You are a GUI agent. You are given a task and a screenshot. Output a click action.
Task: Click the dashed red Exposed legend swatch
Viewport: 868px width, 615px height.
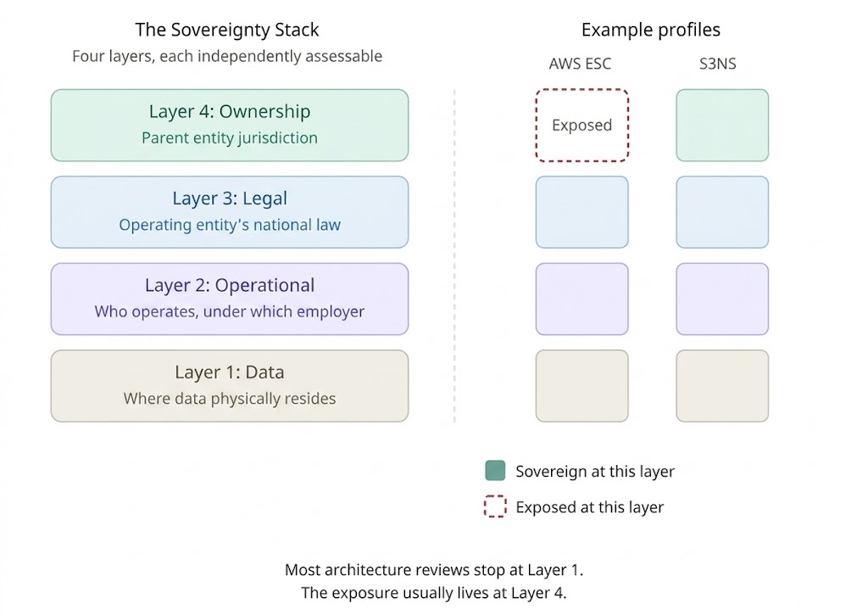pyautogui.click(x=495, y=507)
